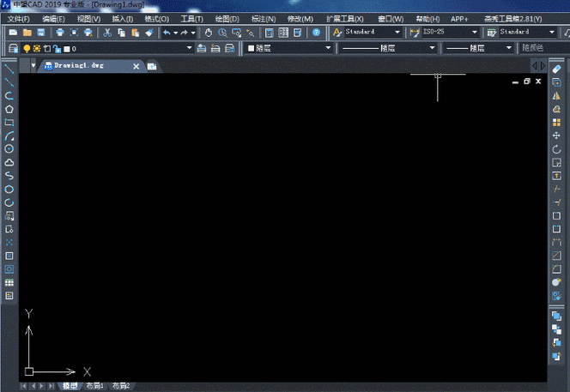Image resolution: width=570 pixels, height=392 pixels.
Task: Select the Revision Cloud tool
Action: pyautogui.click(x=9, y=162)
